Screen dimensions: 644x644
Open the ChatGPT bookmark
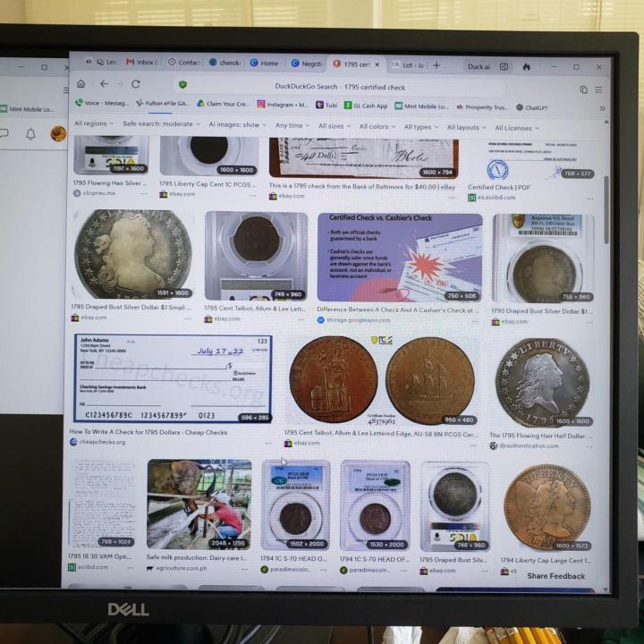[532, 107]
